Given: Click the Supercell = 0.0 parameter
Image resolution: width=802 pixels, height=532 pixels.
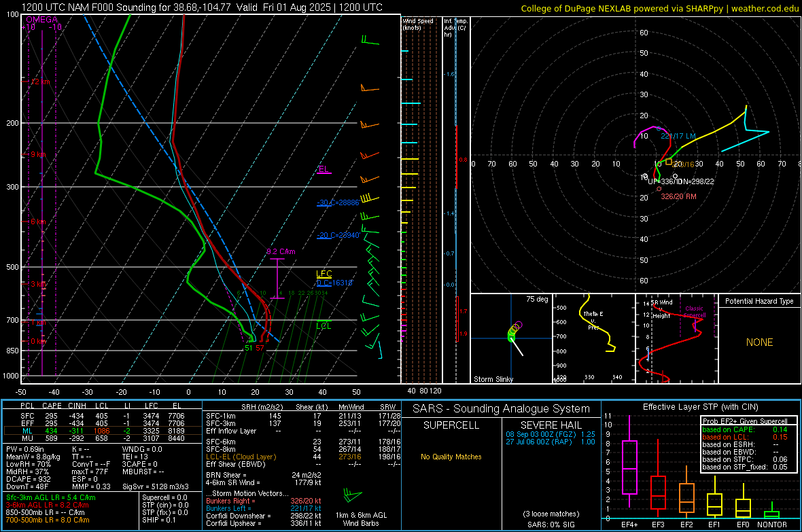Looking at the screenshot, I should pos(164,497).
